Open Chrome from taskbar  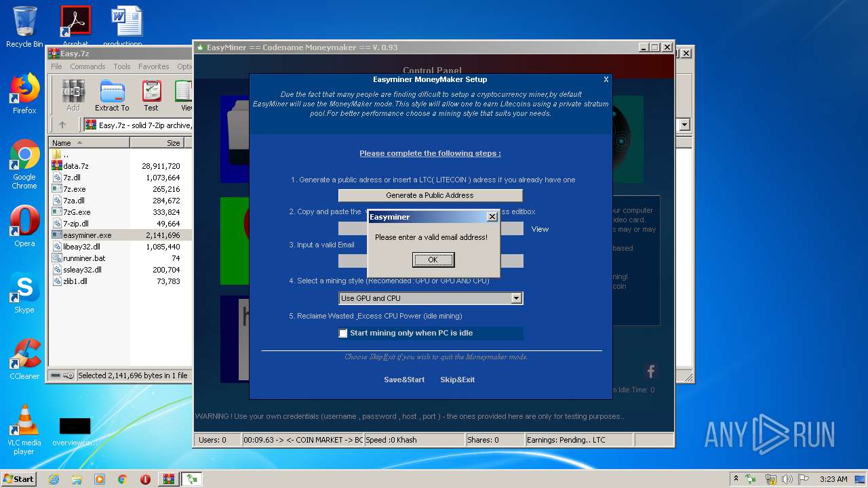click(122, 479)
